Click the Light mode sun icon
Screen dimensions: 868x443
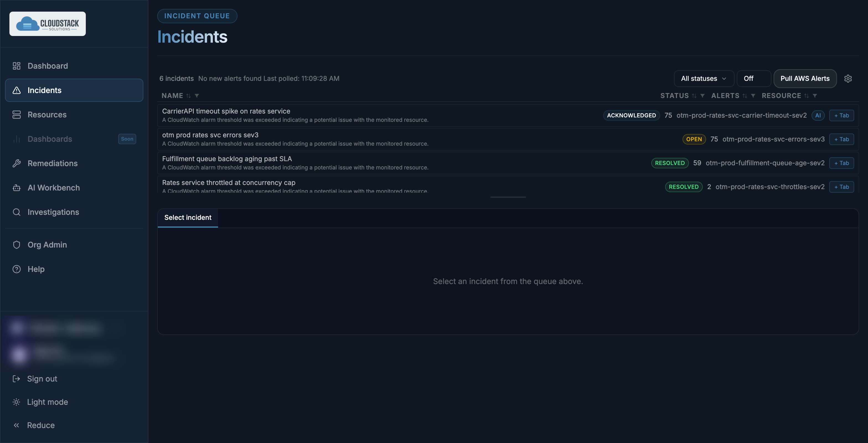click(x=16, y=402)
